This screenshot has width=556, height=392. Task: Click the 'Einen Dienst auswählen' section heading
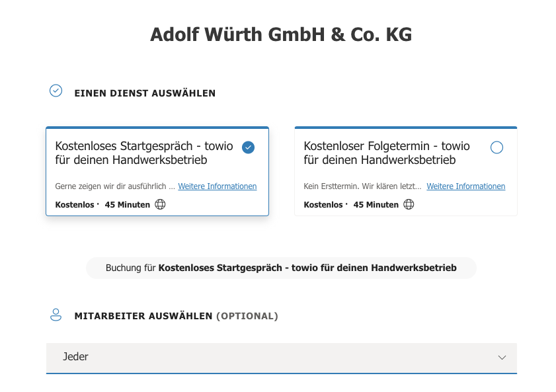tap(145, 93)
